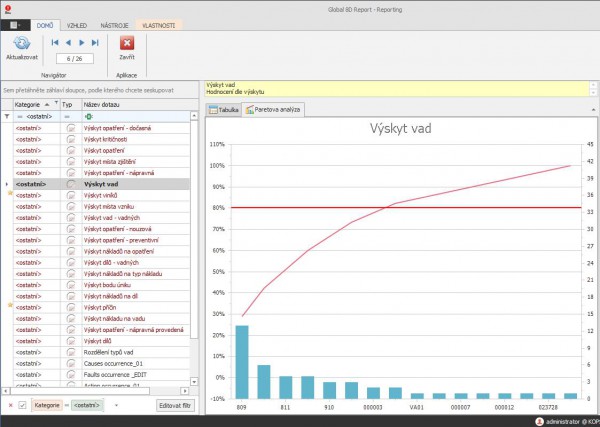Click the Editovat filtr button
Viewport: 600px width, 427px height.
[175, 404]
